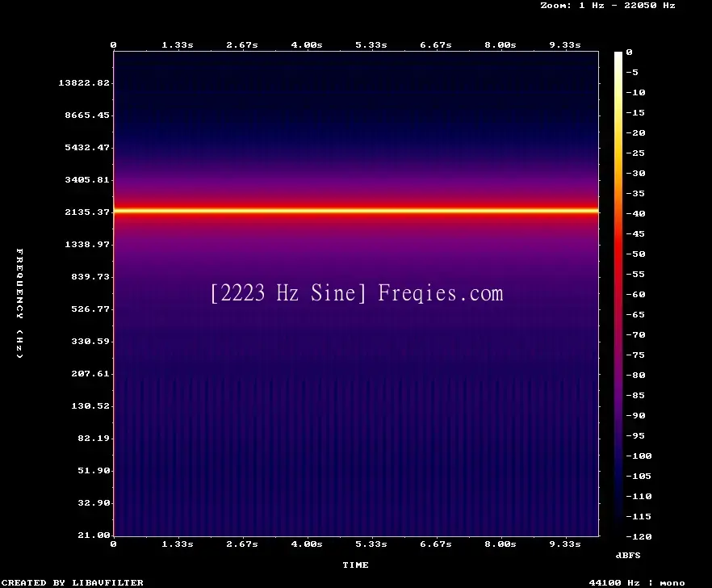Click the -40 dBFS scale label

coord(636,213)
